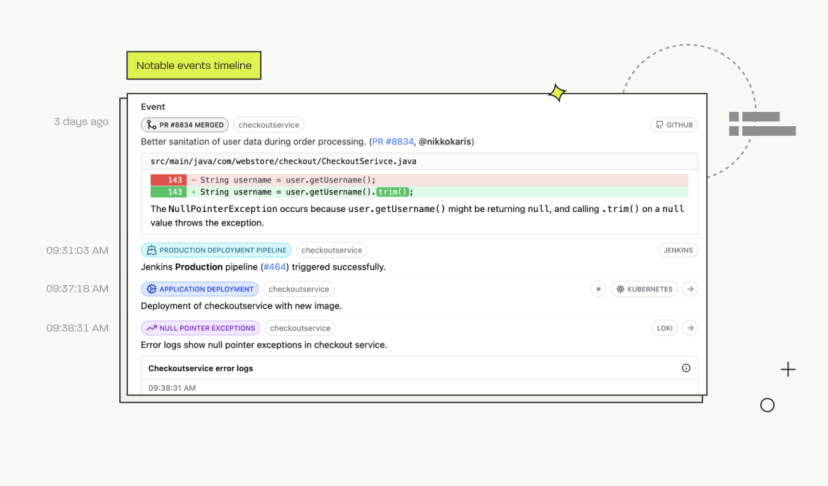Screen dimensions: 828x486
Task: Open the #464 pipeline link
Action: pyautogui.click(x=275, y=267)
